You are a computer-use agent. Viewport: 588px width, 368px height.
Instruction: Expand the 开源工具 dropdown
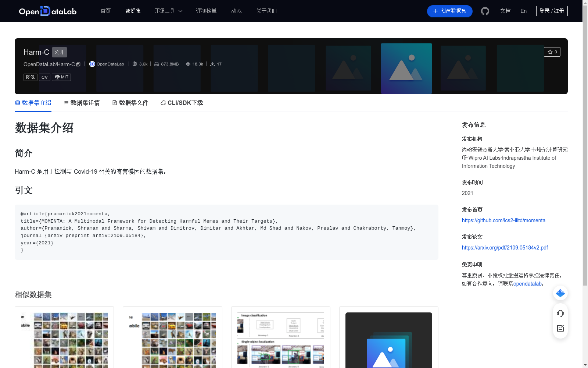pos(168,11)
